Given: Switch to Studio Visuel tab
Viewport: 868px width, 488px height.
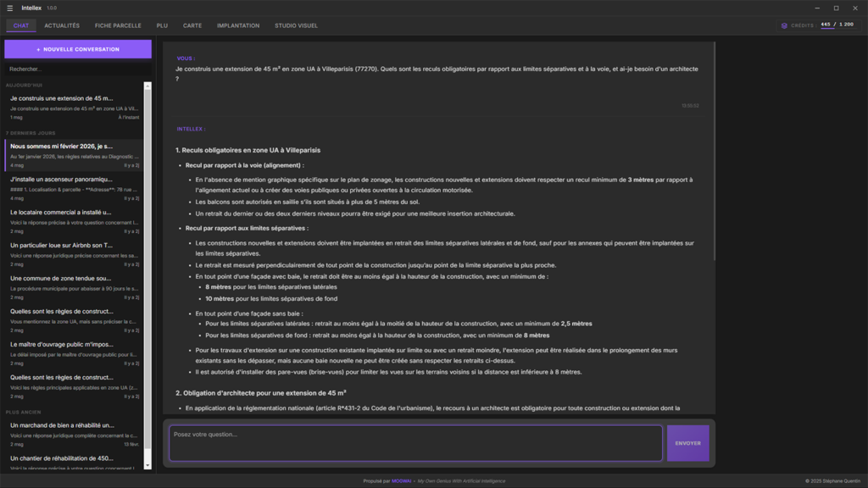Looking at the screenshot, I should coord(296,25).
